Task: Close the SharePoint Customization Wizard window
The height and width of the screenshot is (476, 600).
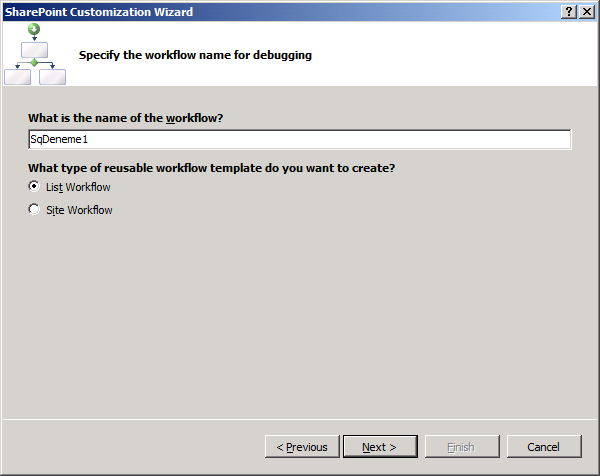Action: click(587, 11)
